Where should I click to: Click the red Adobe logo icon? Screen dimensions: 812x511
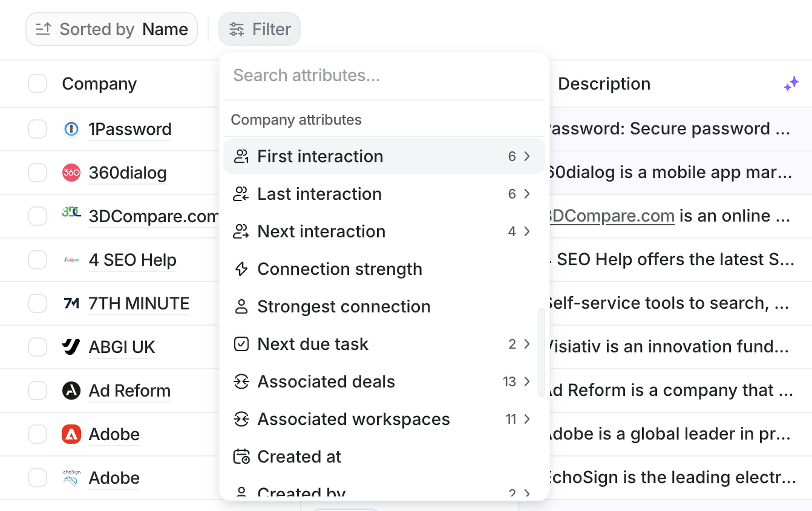click(71, 434)
